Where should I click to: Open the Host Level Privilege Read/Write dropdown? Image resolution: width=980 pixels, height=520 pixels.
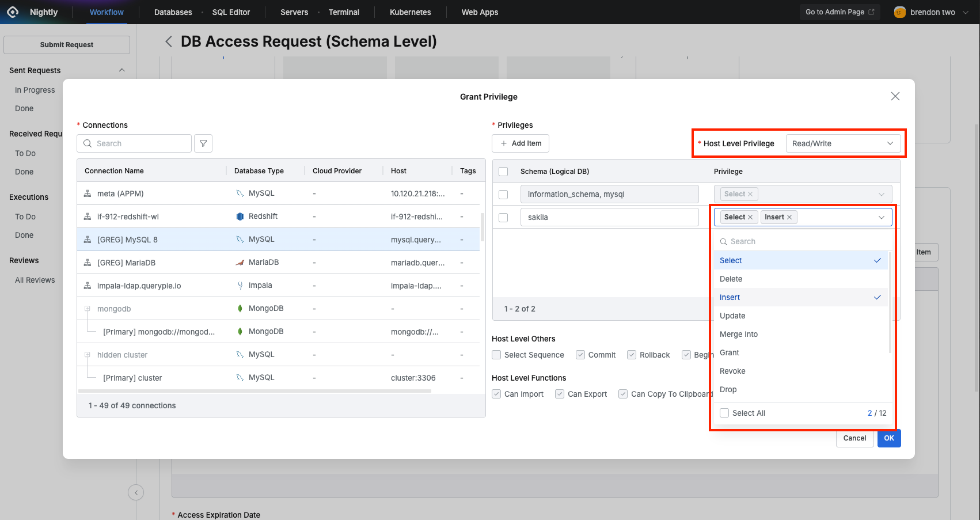[842, 143]
